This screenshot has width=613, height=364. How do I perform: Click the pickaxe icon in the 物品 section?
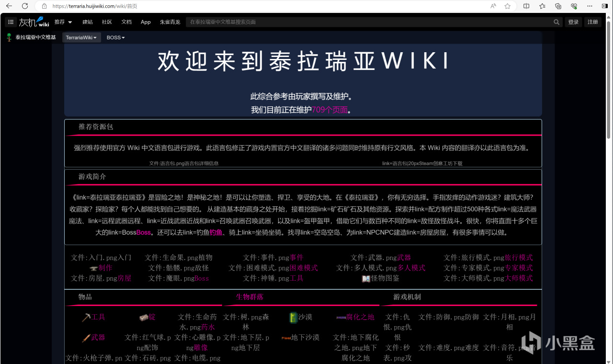pyautogui.click(x=86, y=317)
